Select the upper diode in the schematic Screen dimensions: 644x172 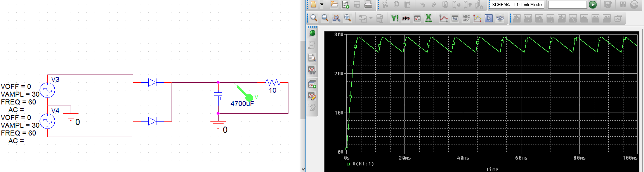[x=152, y=82]
